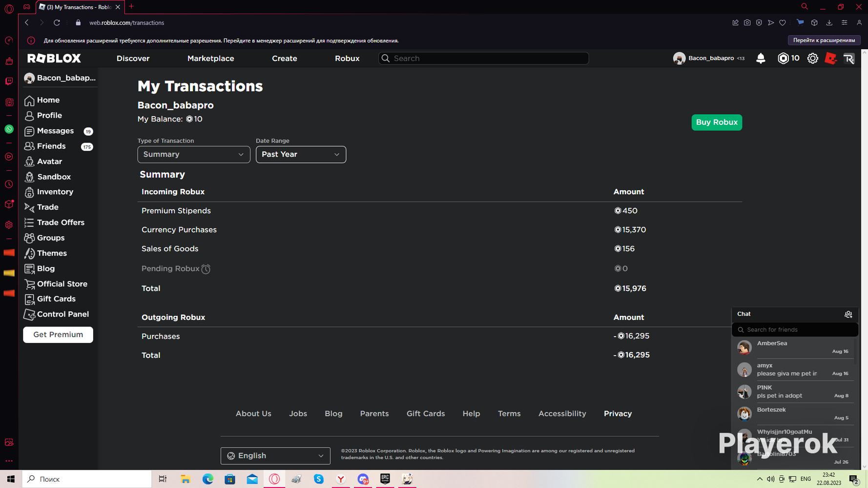Open About Us footer link
868x488 pixels.
pyautogui.click(x=253, y=414)
